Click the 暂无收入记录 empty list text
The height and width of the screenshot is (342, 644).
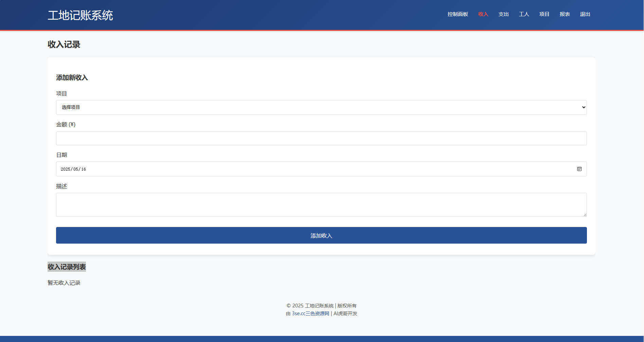[x=64, y=283]
